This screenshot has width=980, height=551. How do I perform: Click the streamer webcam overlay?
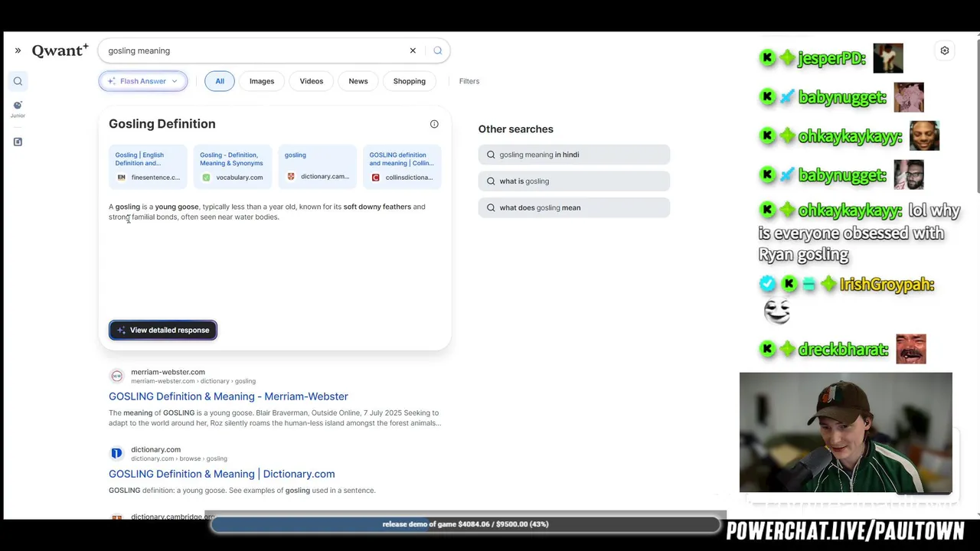click(846, 433)
